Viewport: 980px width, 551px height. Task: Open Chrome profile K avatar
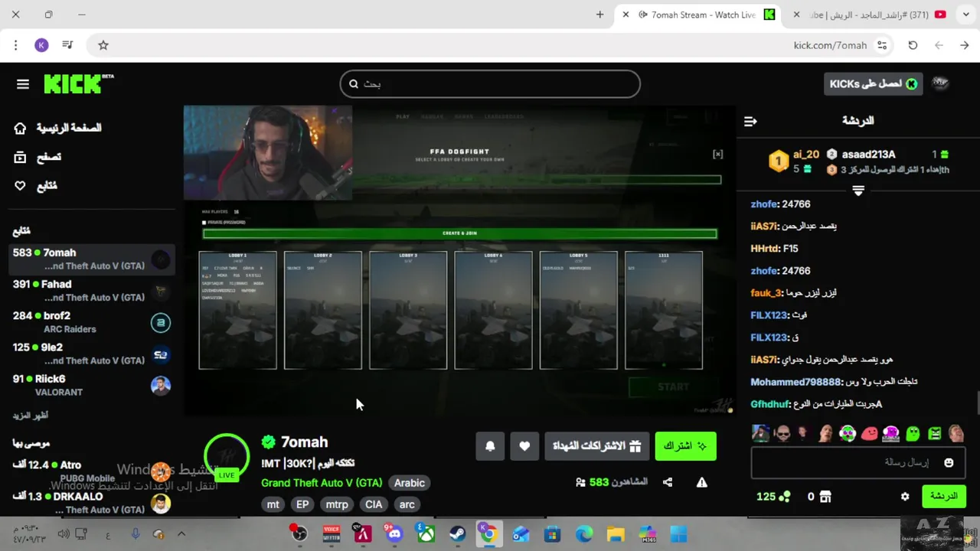coord(42,45)
